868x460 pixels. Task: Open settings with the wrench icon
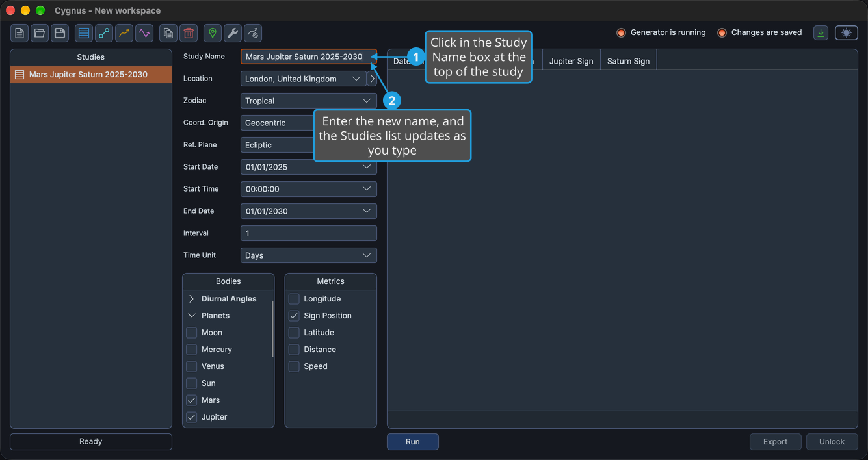[x=233, y=33]
